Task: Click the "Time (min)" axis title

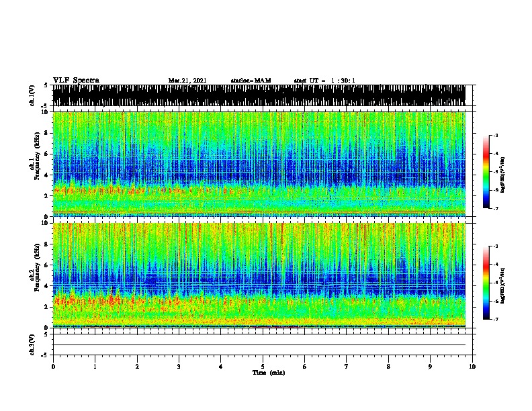Action: pyautogui.click(x=269, y=373)
